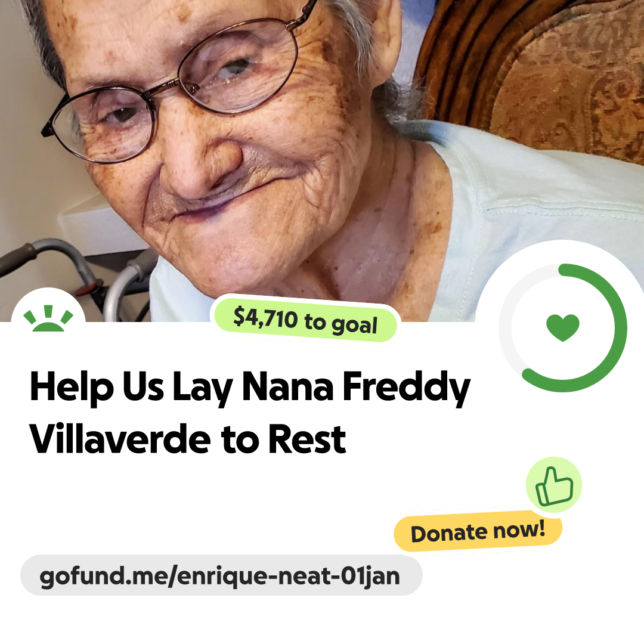Viewport: 644px width, 644px height.
Task: Click the Donate now! button
Action: pos(478,531)
